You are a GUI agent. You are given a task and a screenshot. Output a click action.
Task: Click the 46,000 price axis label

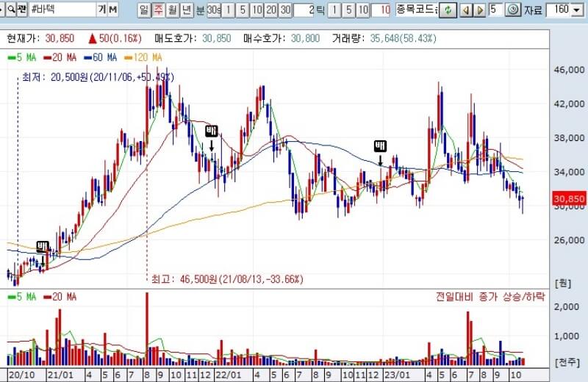569,70
